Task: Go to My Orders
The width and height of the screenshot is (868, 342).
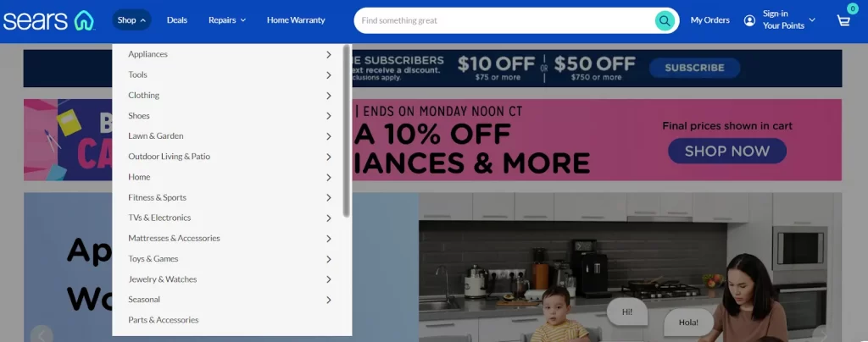Action: [710, 20]
